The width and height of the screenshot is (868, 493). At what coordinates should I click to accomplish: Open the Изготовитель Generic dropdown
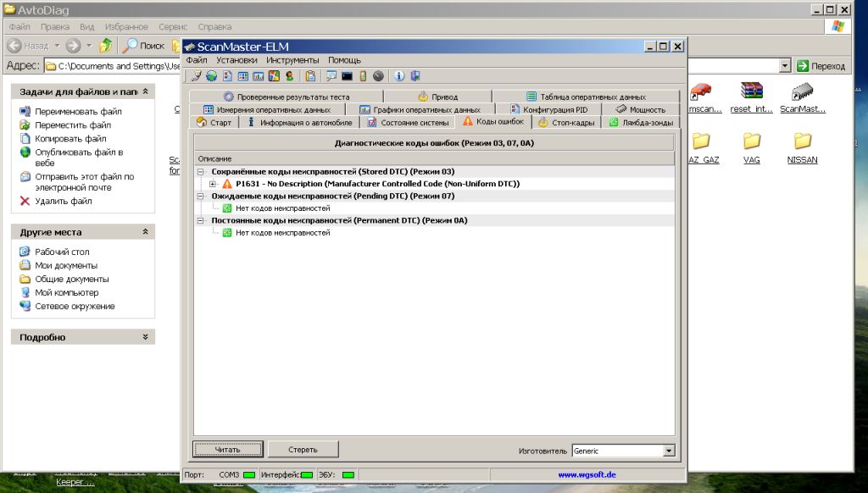[669, 451]
